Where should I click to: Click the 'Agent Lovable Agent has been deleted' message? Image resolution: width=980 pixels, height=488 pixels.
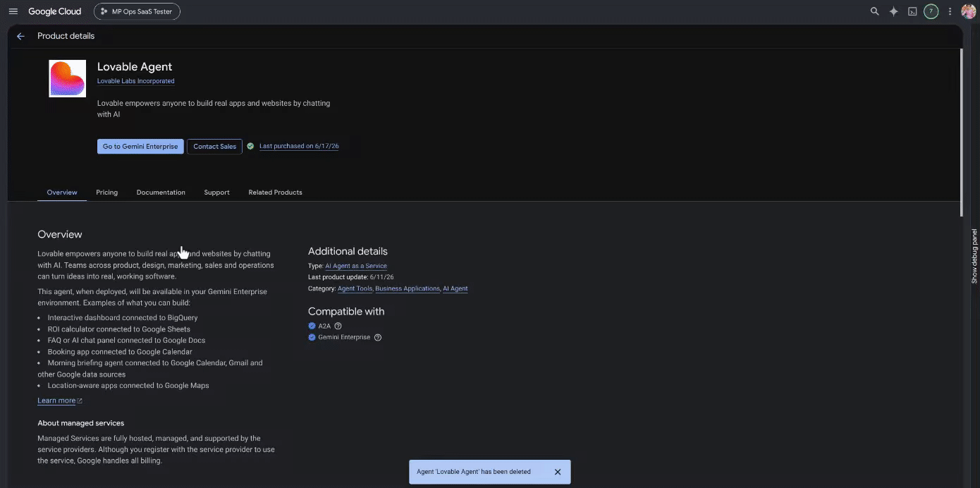point(474,472)
